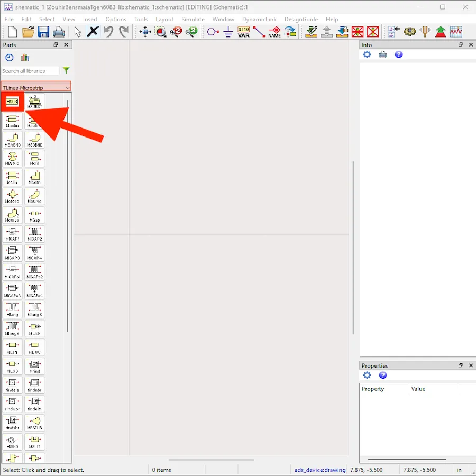Pick the Mlang Lange coupler part
The image size is (476, 476).
(13, 309)
